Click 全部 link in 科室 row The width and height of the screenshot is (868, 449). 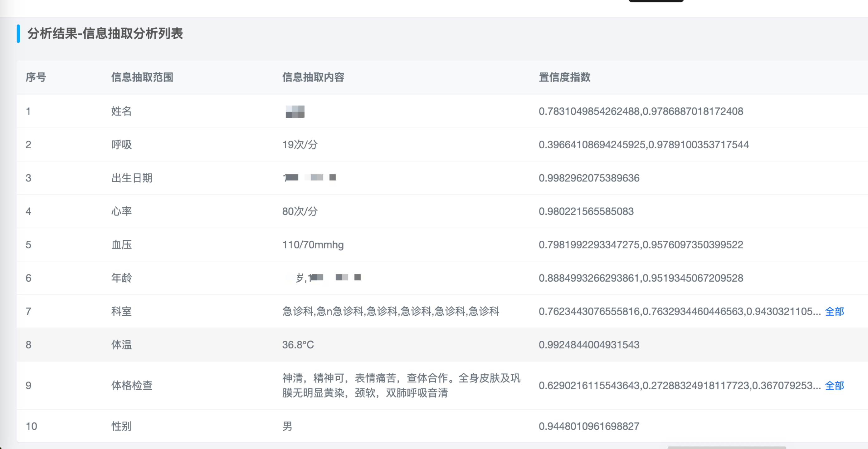click(834, 311)
